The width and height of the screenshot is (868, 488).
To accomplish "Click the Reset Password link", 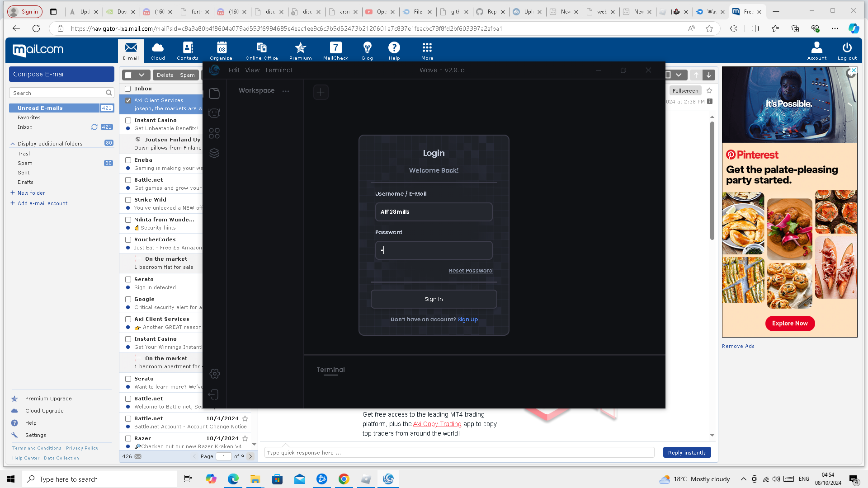I will 471,271.
